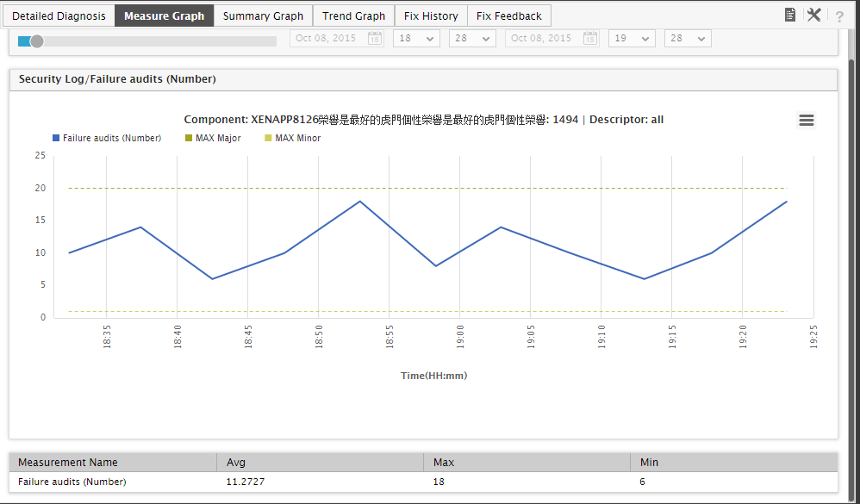The image size is (860, 504).
Task: Click the question mark help icon
Action: pos(839,16)
